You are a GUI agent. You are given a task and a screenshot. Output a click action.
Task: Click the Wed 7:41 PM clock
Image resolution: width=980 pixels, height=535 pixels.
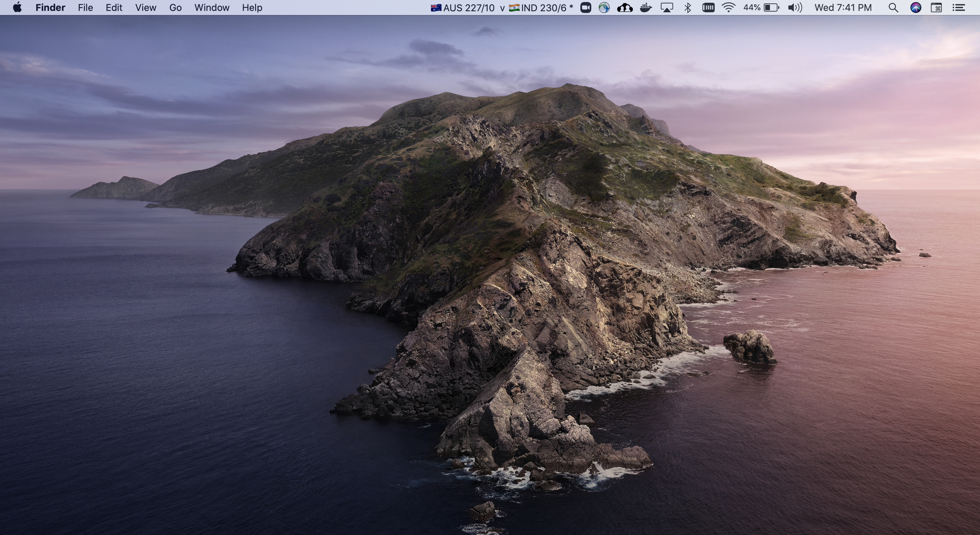click(x=843, y=7)
